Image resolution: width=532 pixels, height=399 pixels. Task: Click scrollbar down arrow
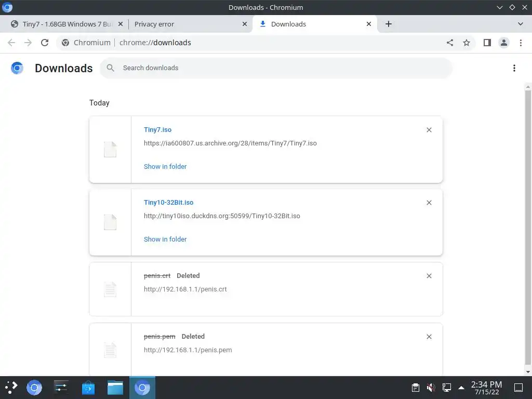click(528, 372)
